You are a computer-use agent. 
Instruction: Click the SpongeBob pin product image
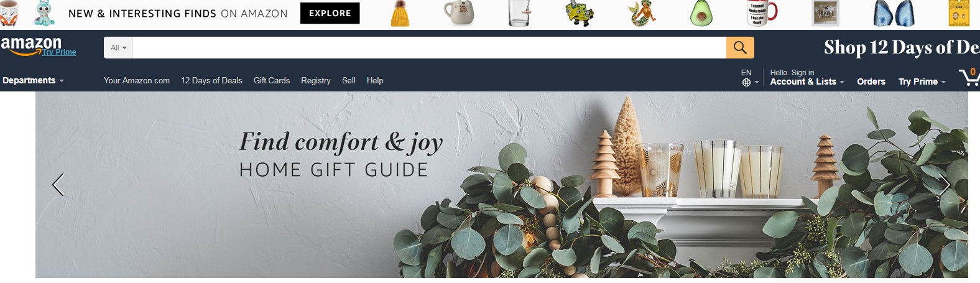click(580, 14)
